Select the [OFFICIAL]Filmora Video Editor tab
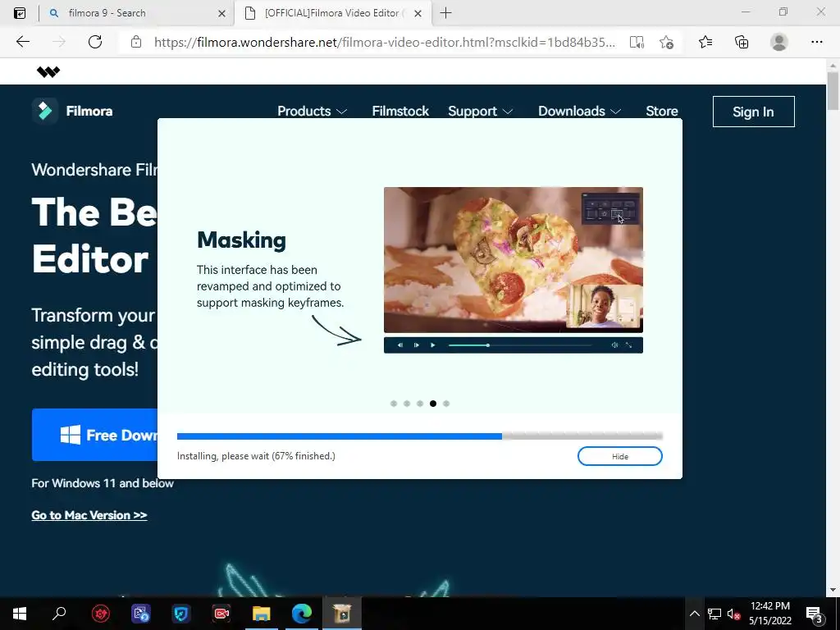840x630 pixels. (x=333, y=13)
